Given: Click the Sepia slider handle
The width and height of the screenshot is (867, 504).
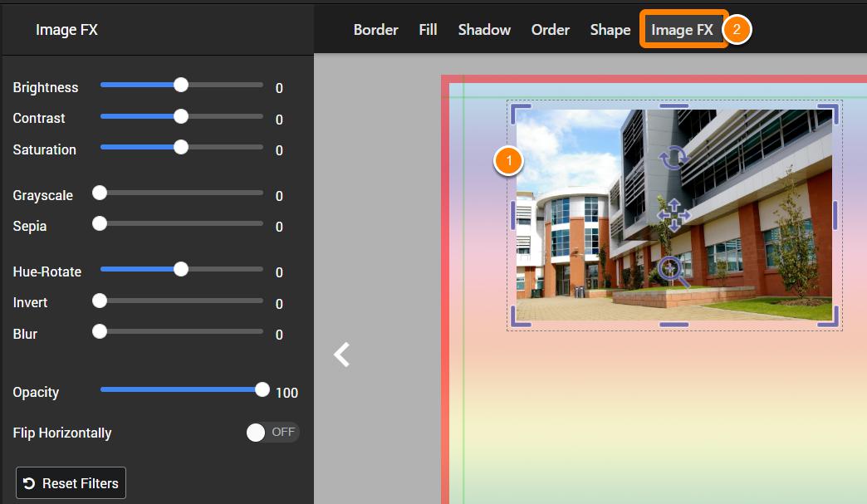Looking at the screenshot, I should click(100, 224).
